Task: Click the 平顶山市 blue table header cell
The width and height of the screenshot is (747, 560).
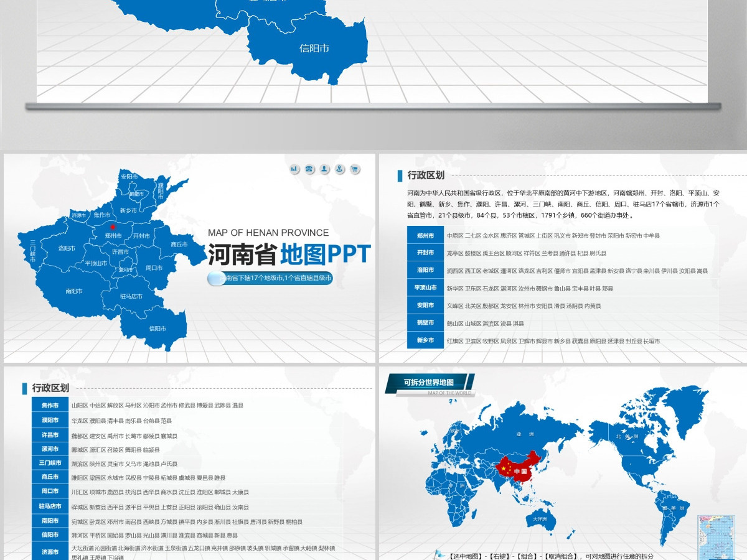Action: coord(425,287)
